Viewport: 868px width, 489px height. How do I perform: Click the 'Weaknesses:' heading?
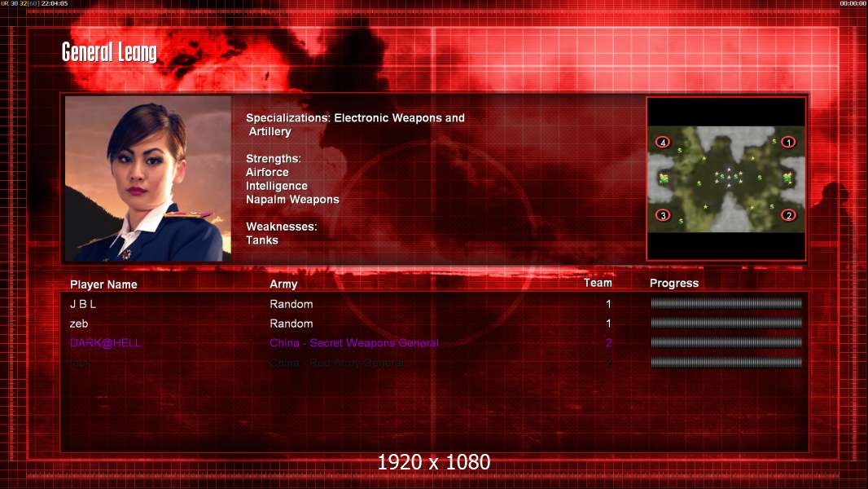[281, 227]
